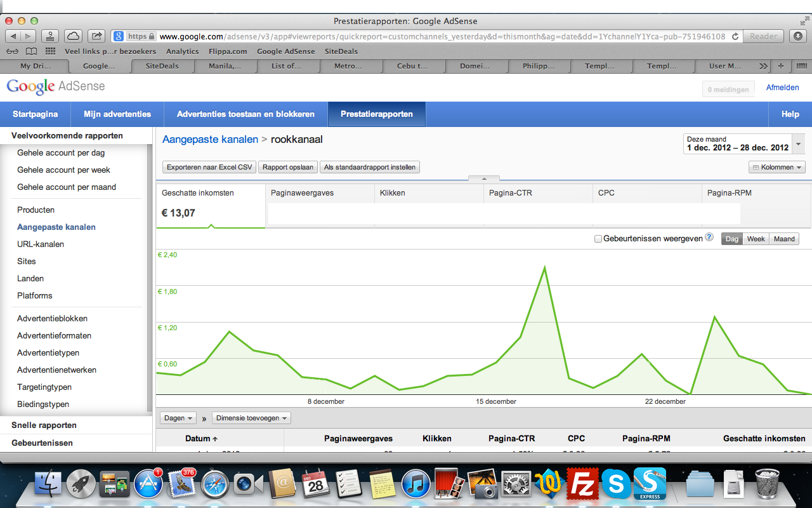
Task: Open the Contacts address book in dock
Action: pos(282,485)
